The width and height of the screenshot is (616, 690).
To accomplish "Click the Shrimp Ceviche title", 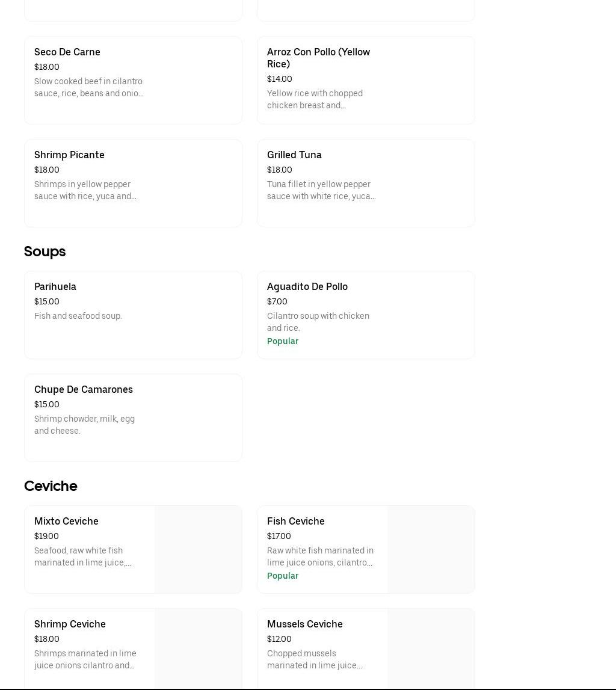I will pos(70,624).
